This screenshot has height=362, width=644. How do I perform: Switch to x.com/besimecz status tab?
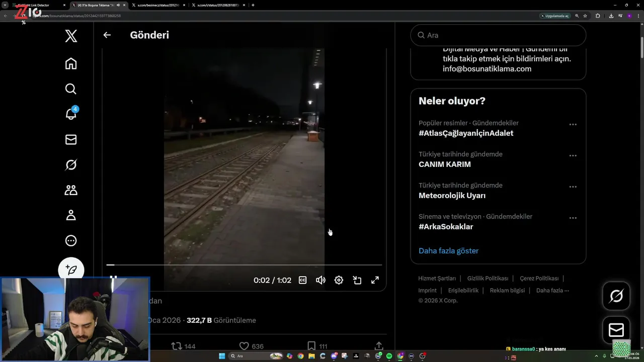pos(158,5)
